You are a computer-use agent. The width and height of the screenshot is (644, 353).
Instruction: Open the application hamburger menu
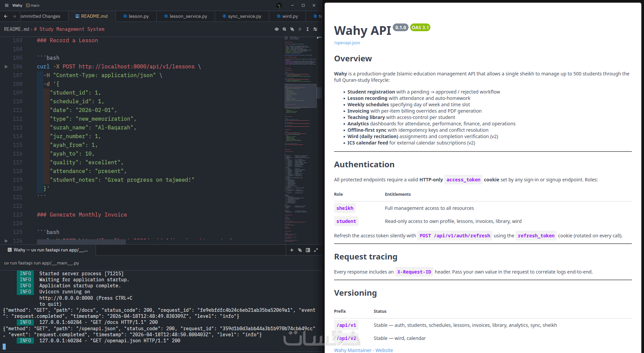[6, 5]
